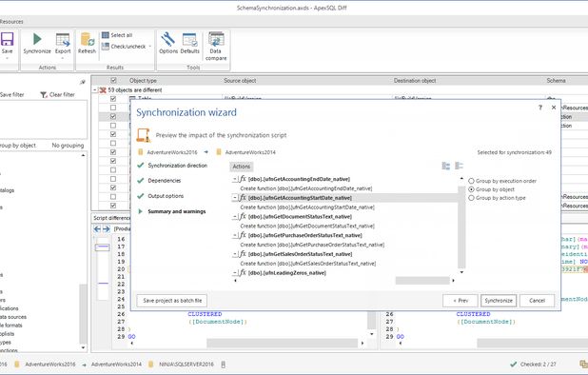Screen dimensions: 588x375
Task: Select Group by object radio button in wizard
Action: coord(471,189)
